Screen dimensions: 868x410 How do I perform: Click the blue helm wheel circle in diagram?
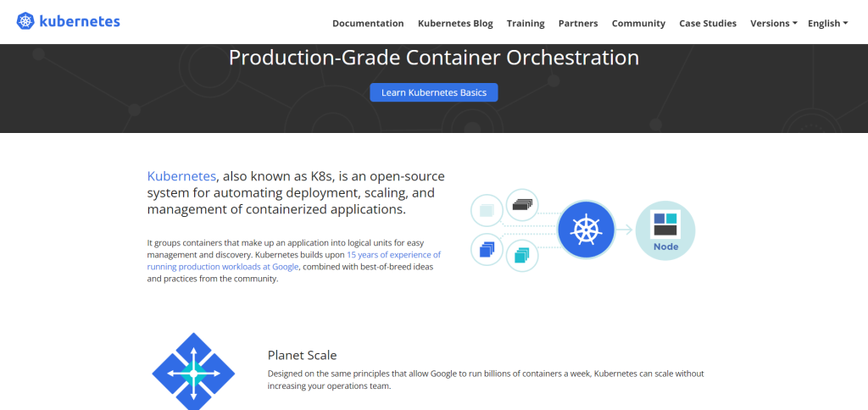click(587, 230)
